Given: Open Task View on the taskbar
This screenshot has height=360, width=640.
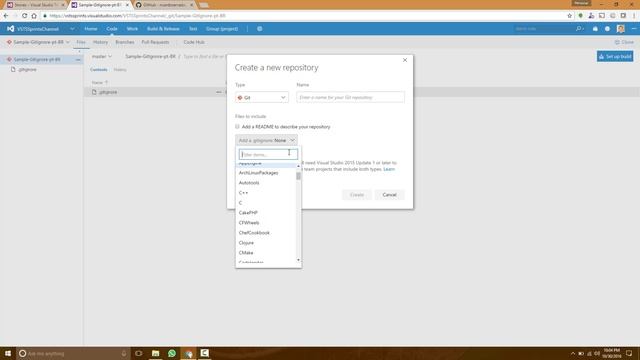Looking at the screenshot, I should point(139,353).
